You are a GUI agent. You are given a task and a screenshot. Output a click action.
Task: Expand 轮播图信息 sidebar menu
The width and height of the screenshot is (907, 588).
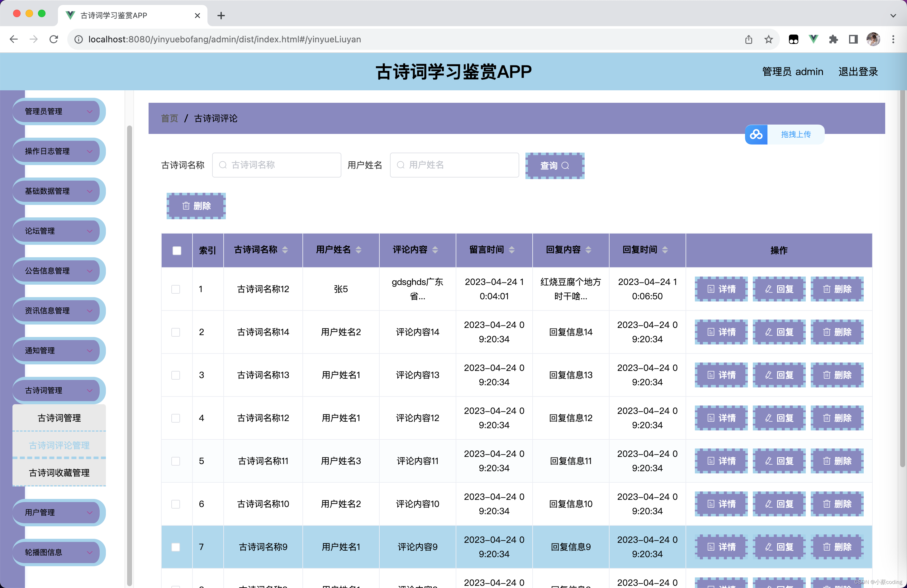click(59, 552)
